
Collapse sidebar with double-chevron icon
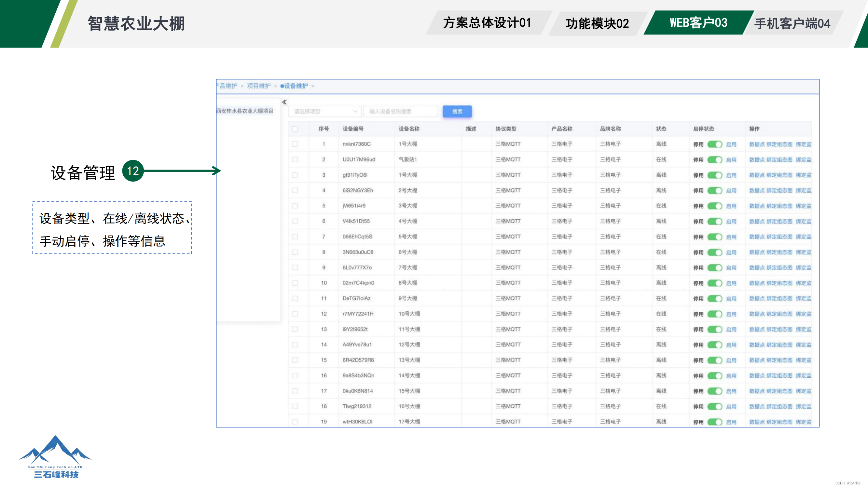(284, 102)
